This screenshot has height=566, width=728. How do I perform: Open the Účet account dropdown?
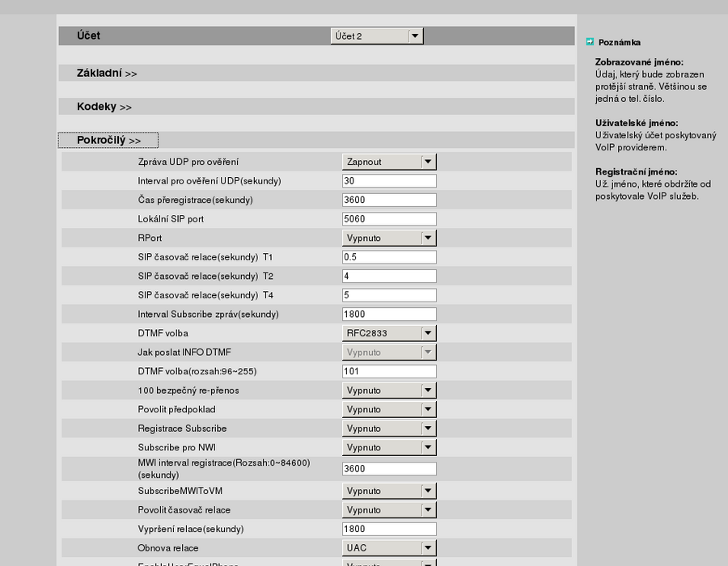click(x=377, y=36)
